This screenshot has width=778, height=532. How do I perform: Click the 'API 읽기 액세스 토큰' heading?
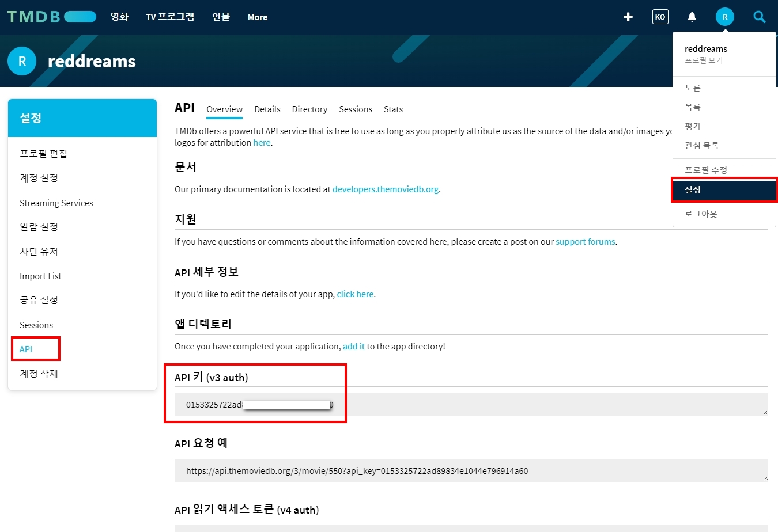[247, 510]
